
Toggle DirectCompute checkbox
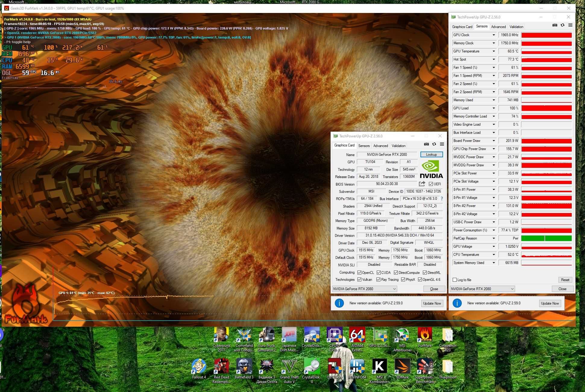(x=396, y=273)
